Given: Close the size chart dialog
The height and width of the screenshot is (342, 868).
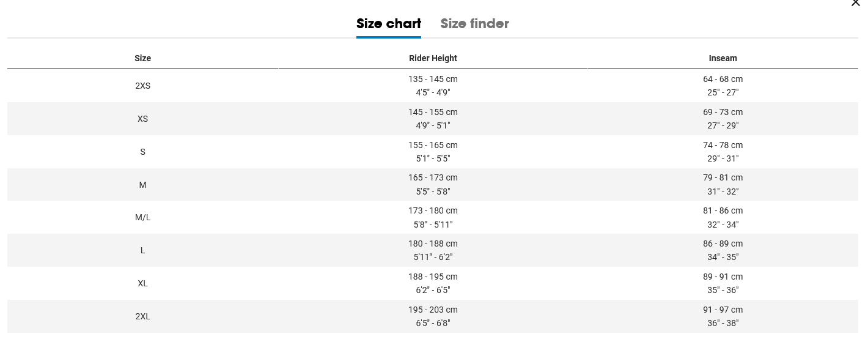Looking at the screenshot, I should [x=856, y=3].
